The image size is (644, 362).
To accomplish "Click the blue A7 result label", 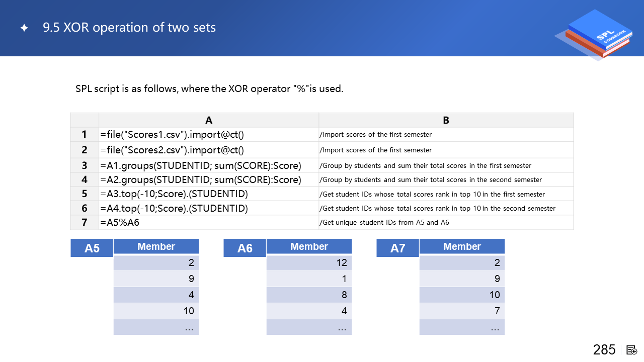I will (398, 248).
